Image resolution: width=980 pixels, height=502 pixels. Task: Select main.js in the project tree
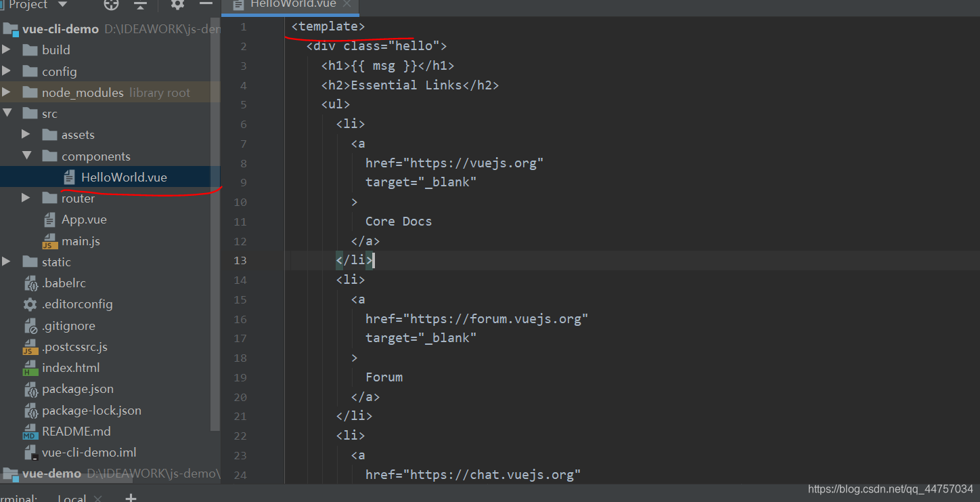coord(81,241)
